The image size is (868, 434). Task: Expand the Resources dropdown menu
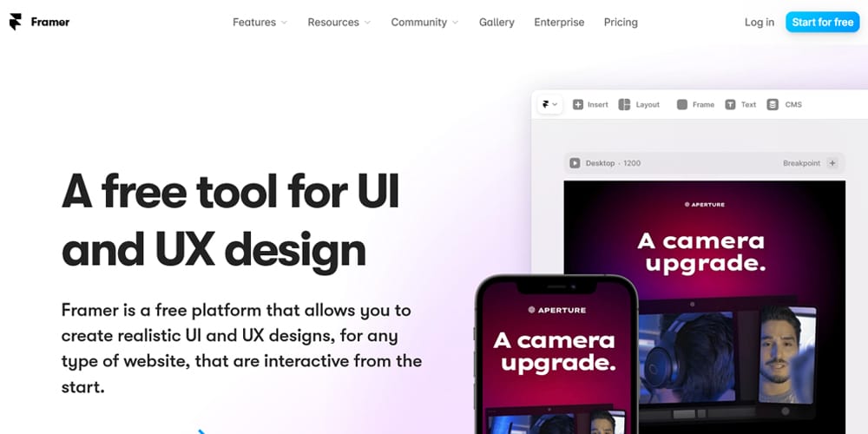tap(339, 23)
